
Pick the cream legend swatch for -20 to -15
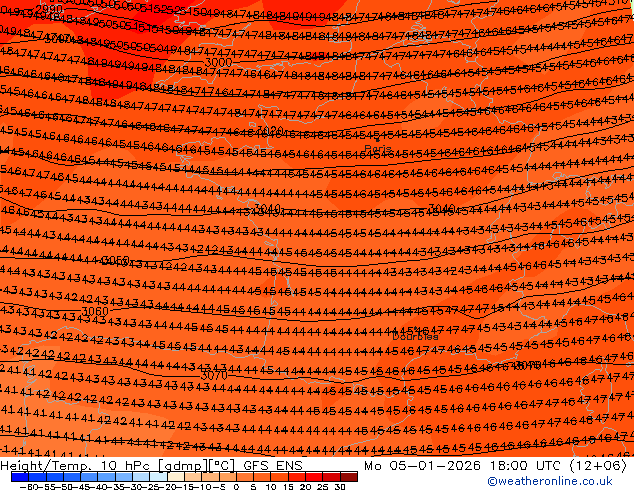click(176, 477)
